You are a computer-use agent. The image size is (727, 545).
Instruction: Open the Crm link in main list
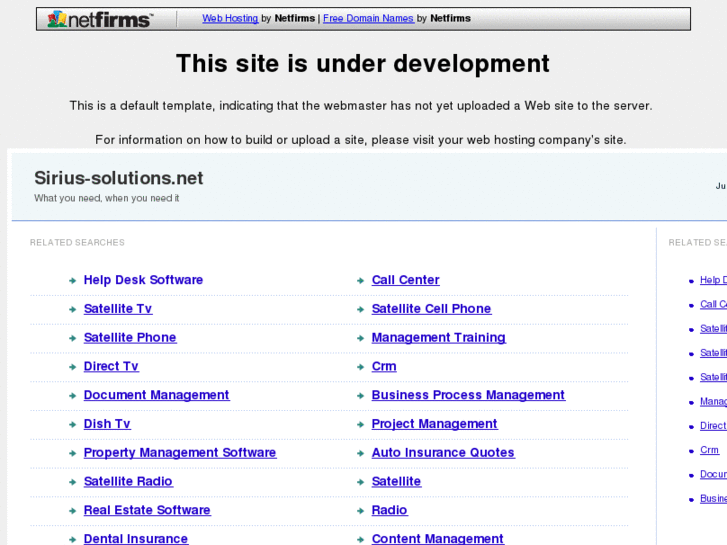[384, 366]
